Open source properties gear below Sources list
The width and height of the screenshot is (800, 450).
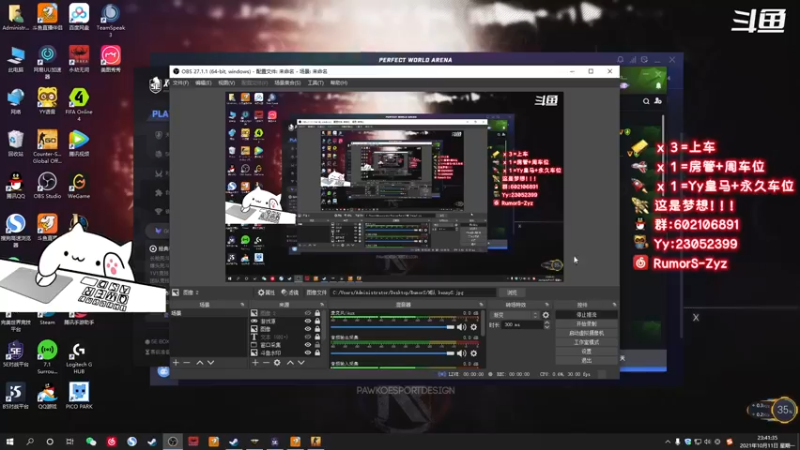point(277,362)
